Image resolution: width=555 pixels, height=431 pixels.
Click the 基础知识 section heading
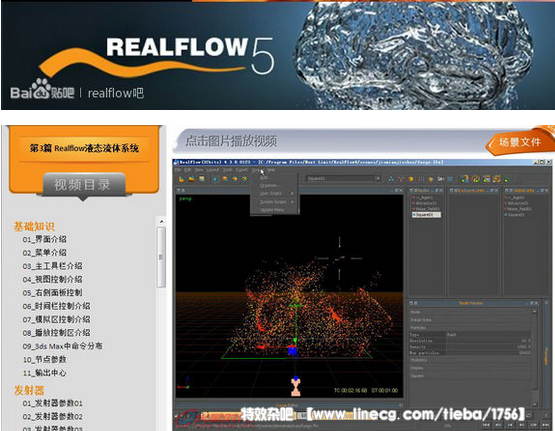[34, 226]
